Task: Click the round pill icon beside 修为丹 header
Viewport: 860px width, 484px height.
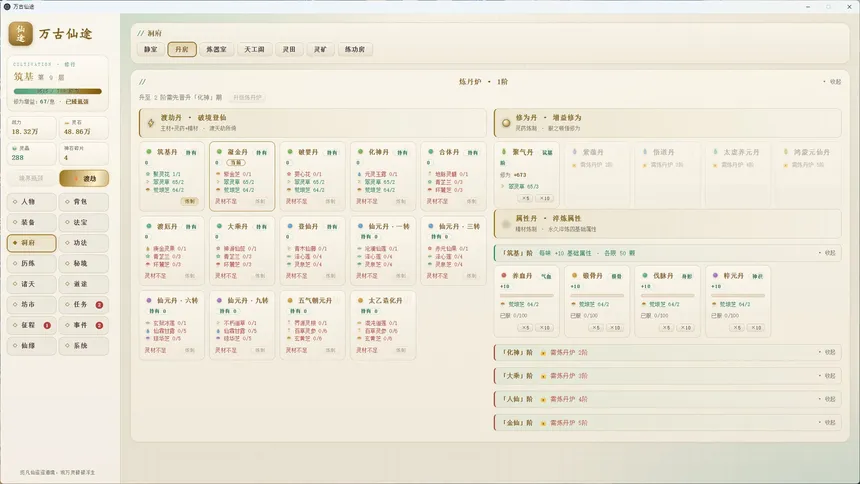Action: tap(506, 123)
